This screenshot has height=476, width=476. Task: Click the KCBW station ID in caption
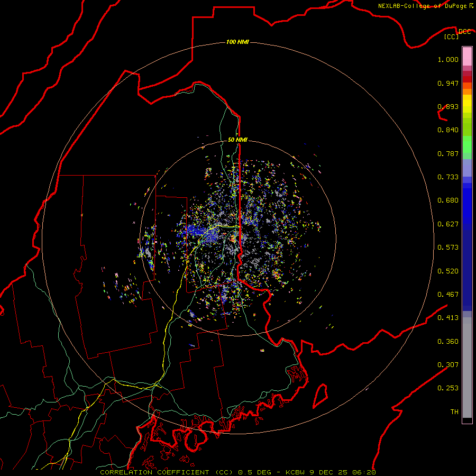click(296, 472)
